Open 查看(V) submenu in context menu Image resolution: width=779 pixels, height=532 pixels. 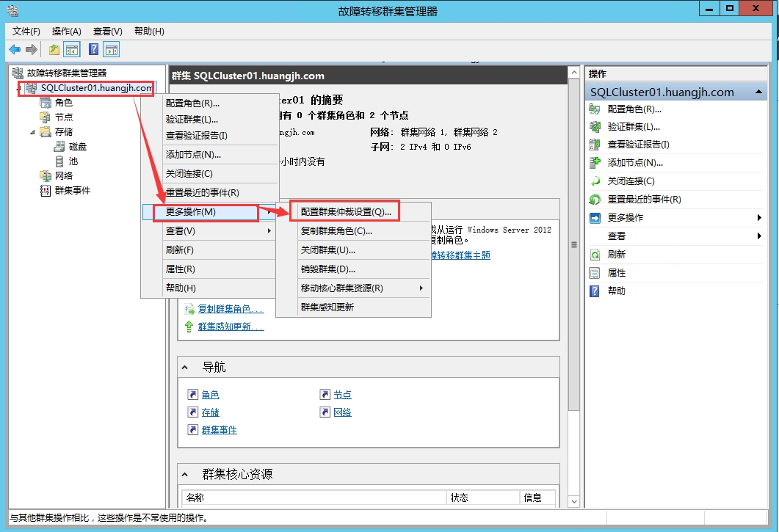(210, 231)
